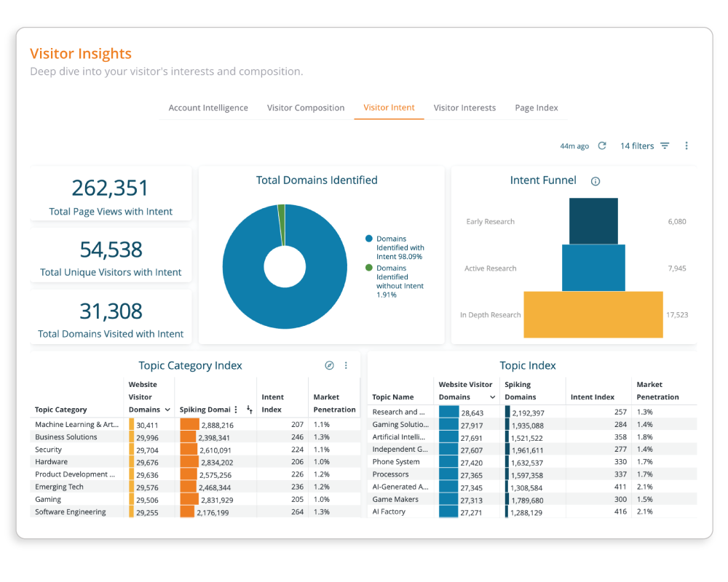The height and width of the screenshot is (582, 728).
Task: Click the 28,643 visitor domains bar
Action: tap(448, 412)
